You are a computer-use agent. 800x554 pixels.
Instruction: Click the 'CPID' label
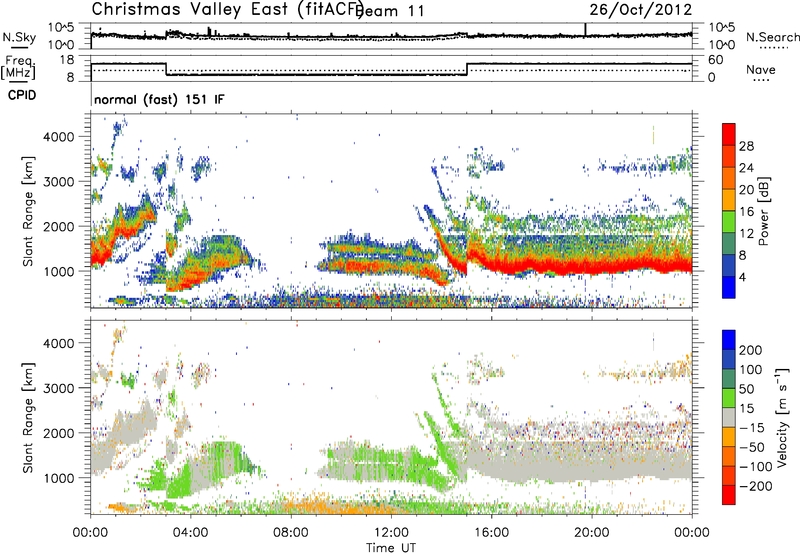22,95
